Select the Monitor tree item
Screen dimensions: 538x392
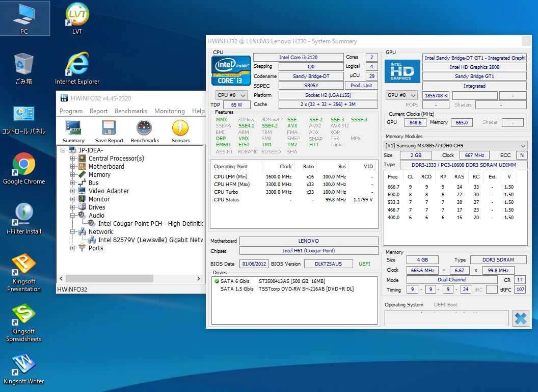(x=99, y=199)
